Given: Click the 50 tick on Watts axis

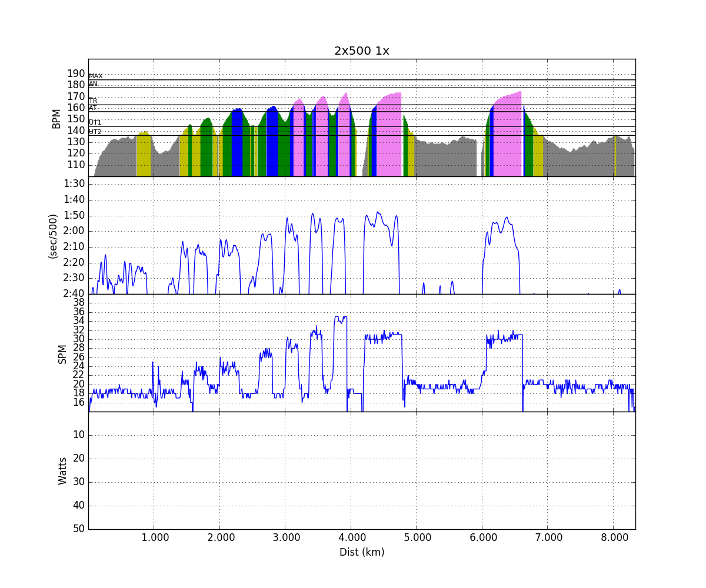Looking at the screenshot, I should point(78,529).
